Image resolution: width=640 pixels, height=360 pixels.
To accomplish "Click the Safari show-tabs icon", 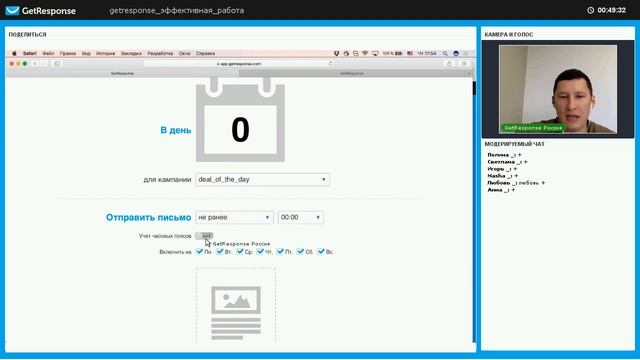I will [x=464, y=64].
